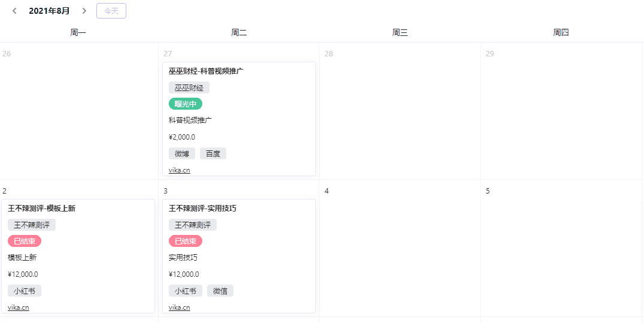Screen dimensions: 644x323
Task: Open the 2021年8月 month label
Action: click(49, 11)
